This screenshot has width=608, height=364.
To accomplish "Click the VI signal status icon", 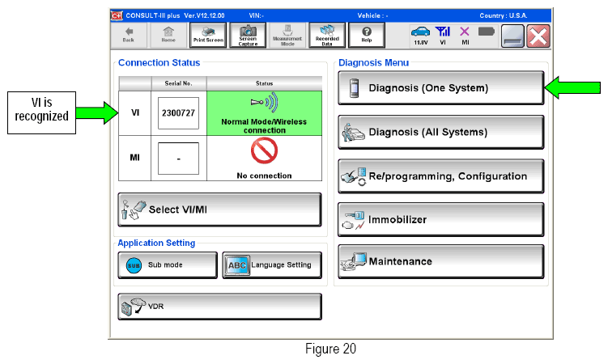I will (x=443, y=36).
